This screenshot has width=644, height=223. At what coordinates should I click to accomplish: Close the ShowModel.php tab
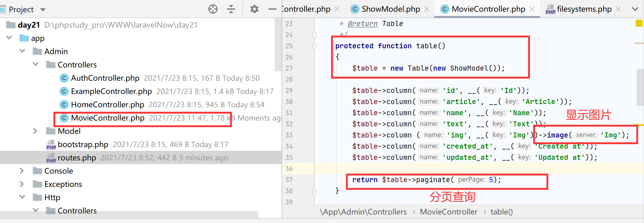427,9
